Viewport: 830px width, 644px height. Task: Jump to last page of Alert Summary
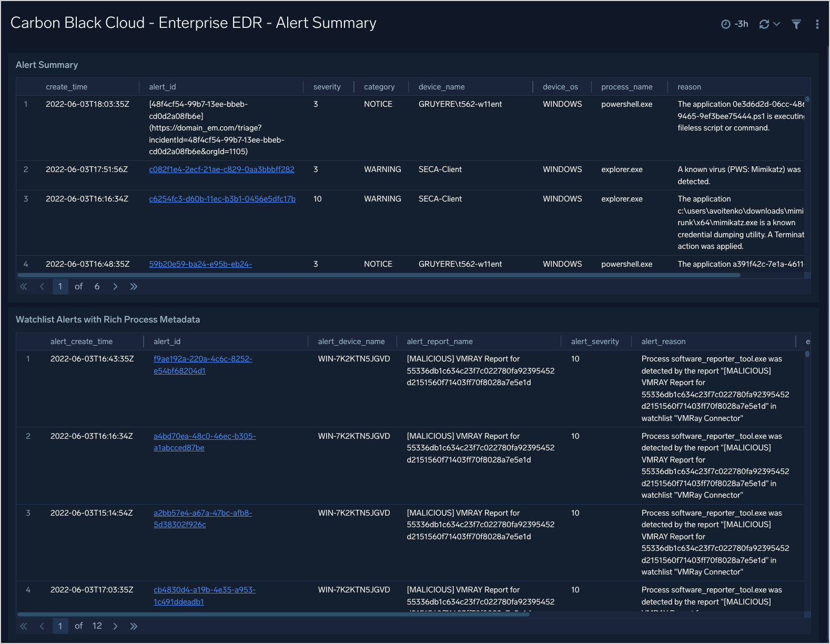tap(134, 287)
